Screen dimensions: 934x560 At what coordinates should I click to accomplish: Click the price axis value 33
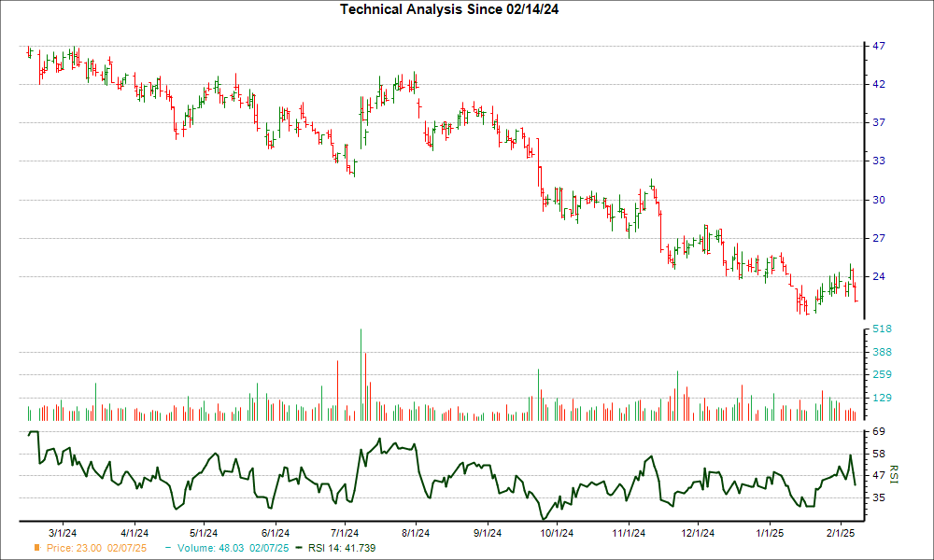[879, 161]
